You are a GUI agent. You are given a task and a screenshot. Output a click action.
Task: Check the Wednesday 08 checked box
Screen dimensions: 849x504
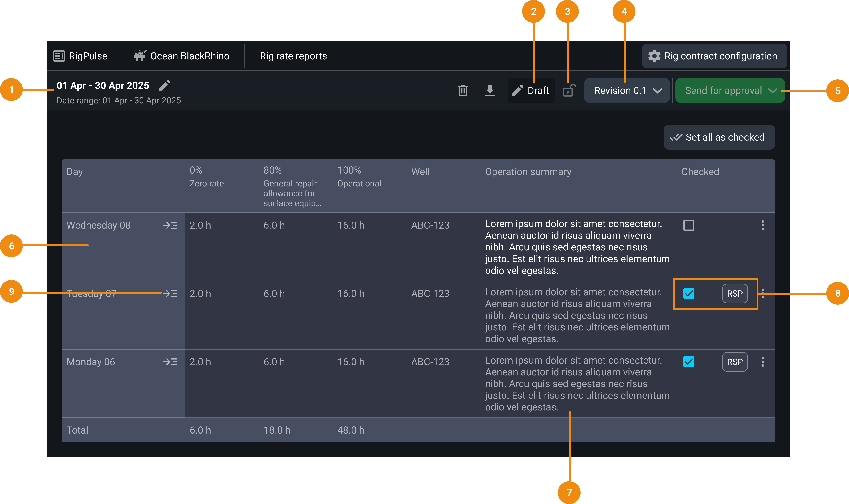click(x=689, y=225)
